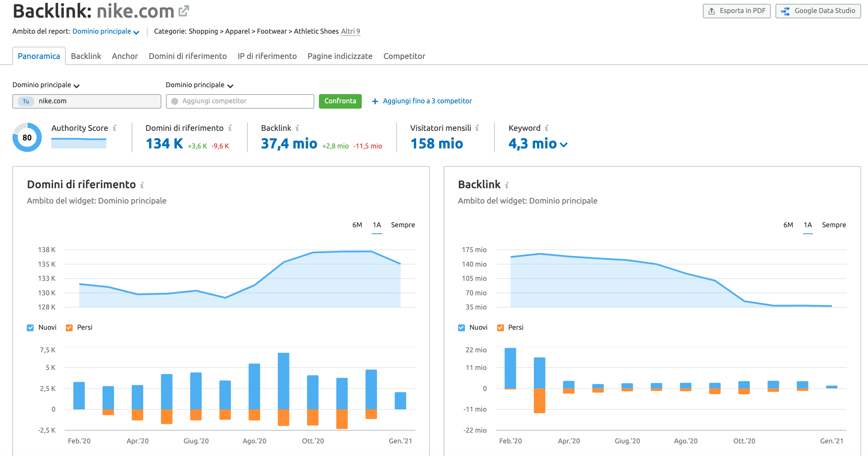Click the Tu badge in domain field

click(x=26, y=101)
